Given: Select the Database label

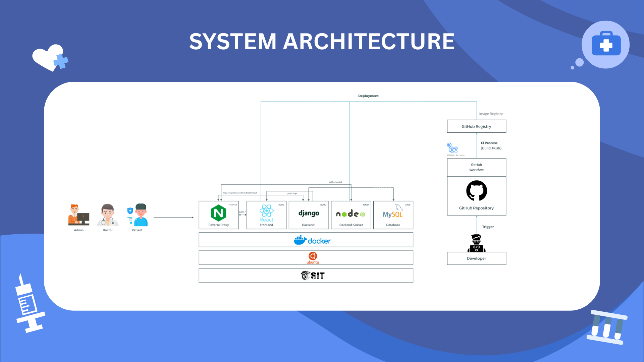Looking at the screenshot, I should pyautogui.click(x=393, y=225).
